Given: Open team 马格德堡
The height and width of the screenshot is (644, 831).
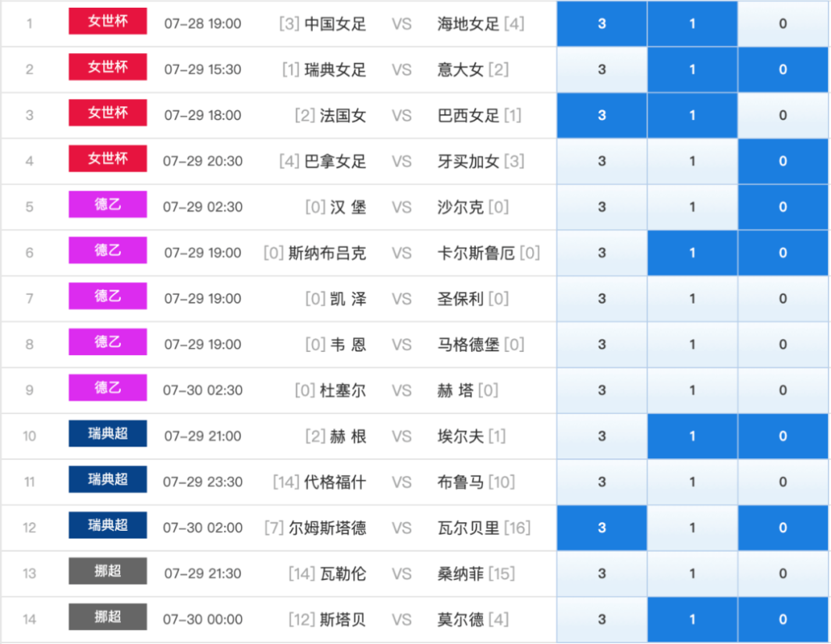Looking at the screenshot, I should coord(468,345).
